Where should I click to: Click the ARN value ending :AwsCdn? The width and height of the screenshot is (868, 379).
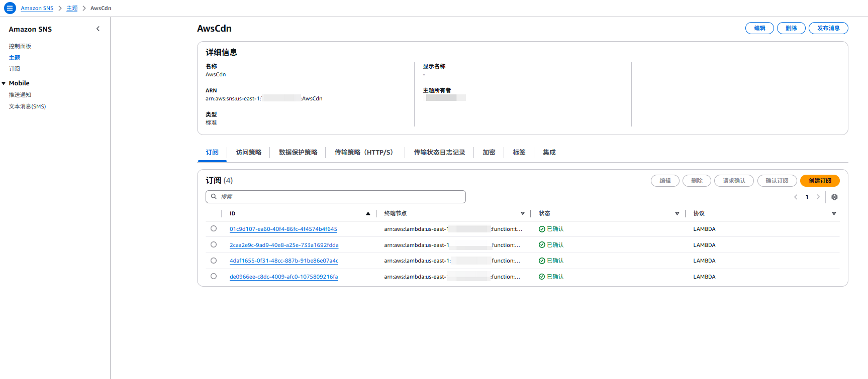coord(264,99)
